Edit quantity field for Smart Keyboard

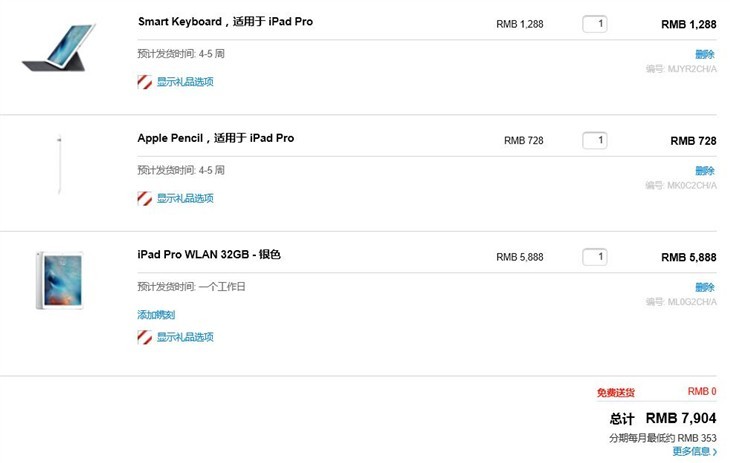[595, 24]
